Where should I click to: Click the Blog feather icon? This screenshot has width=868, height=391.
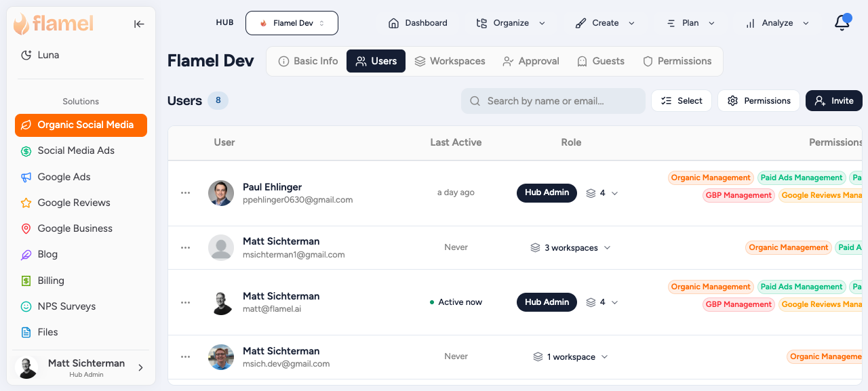[x=26, y=255]
